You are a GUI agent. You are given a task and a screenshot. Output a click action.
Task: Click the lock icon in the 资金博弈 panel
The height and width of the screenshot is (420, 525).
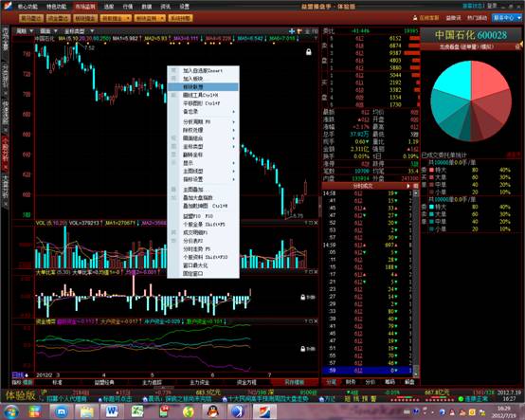[302, 349]
